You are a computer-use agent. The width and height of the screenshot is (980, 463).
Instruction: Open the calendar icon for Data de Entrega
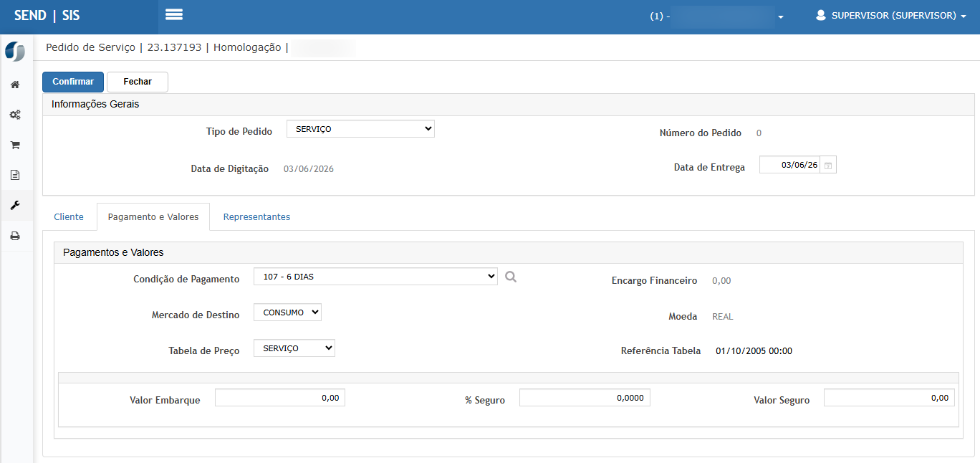coord(828,166)
